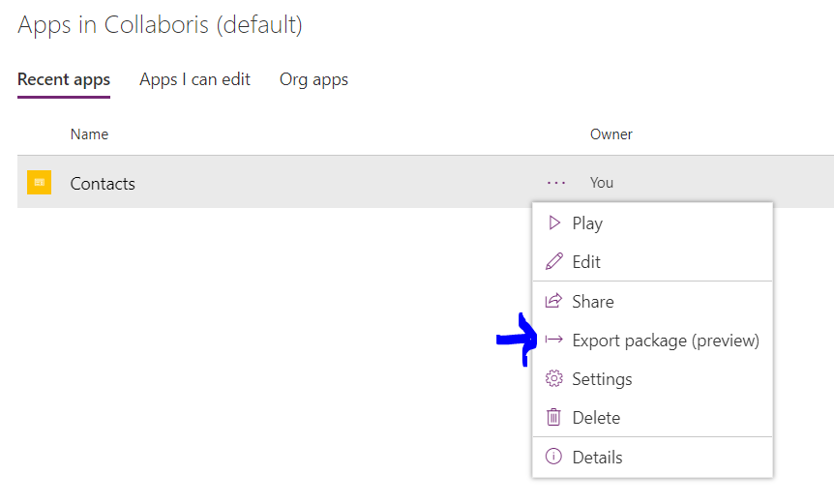
Task: Choose Delete in the context menu
Action: 652,418
